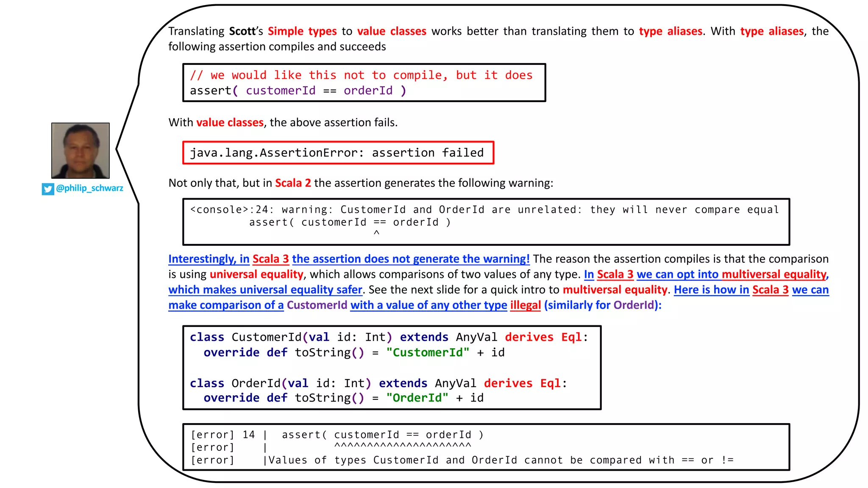
Task: Open link 'we can opt into multiversal equality'
Action: coord(732,274)
